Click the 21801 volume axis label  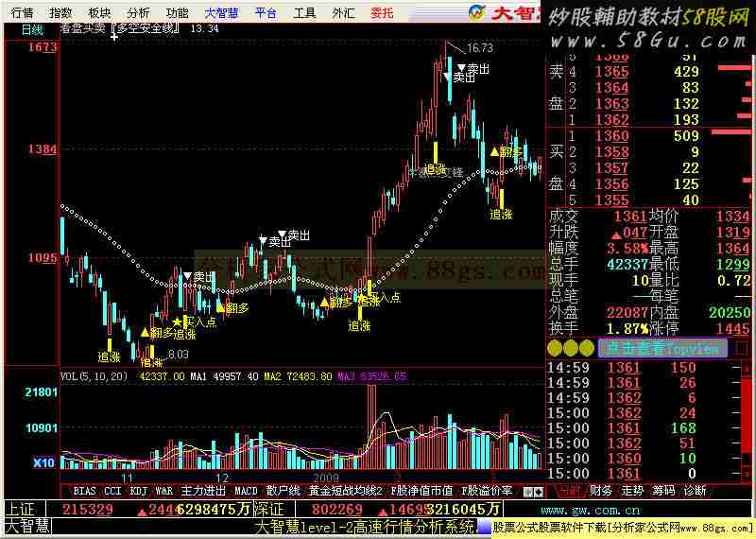pyautogui.click(x=41, y=392)
